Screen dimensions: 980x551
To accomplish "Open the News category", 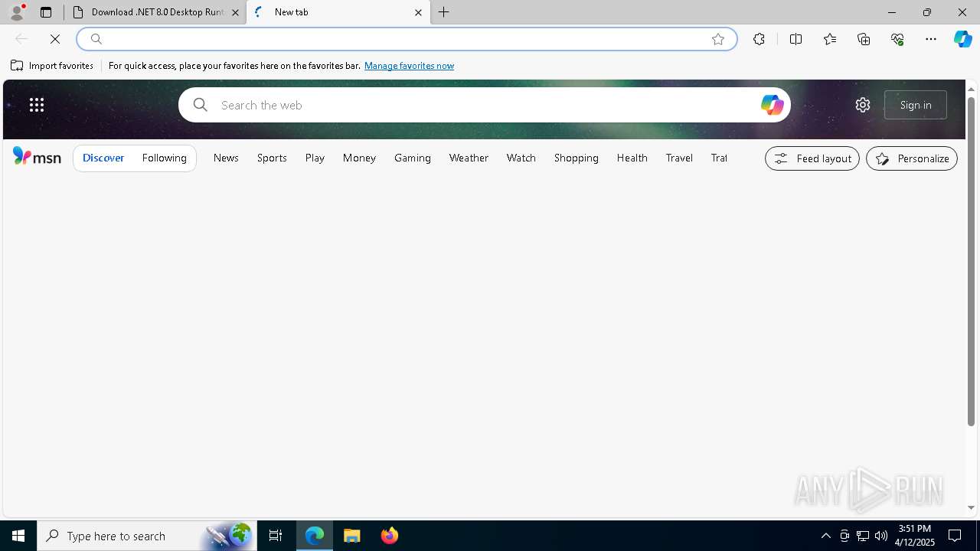I will (226, 158).
